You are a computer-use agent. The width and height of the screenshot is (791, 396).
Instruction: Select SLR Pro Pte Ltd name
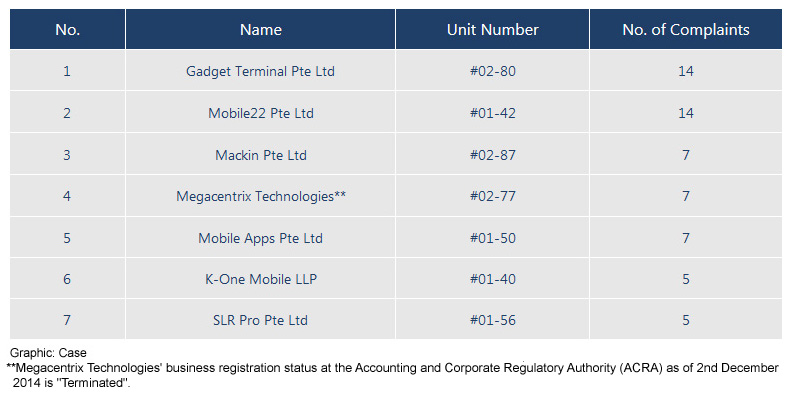[260, 320]
